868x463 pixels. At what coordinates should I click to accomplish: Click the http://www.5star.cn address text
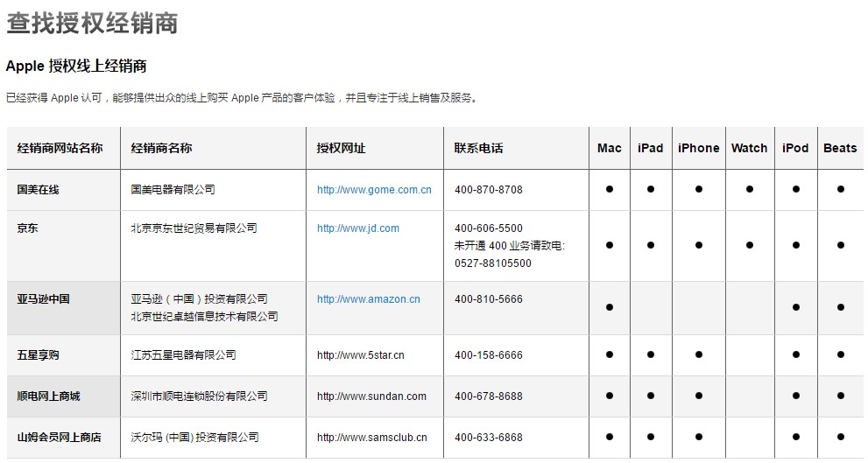pyautogui.click(x=360, y=355)
